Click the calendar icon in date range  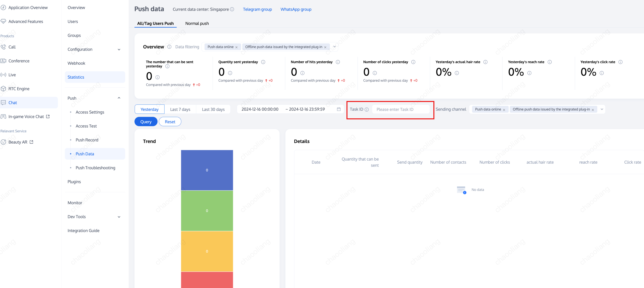click(x=339, y=109)
